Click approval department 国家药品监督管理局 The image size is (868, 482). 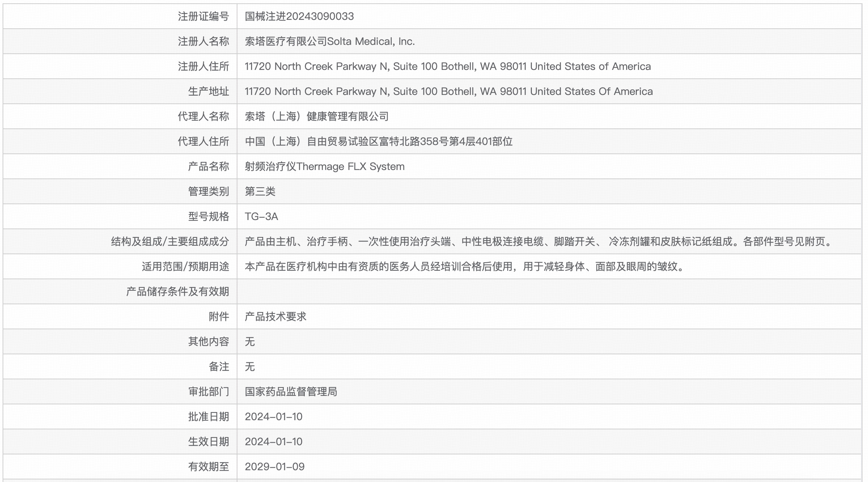(x=291, y=392)
